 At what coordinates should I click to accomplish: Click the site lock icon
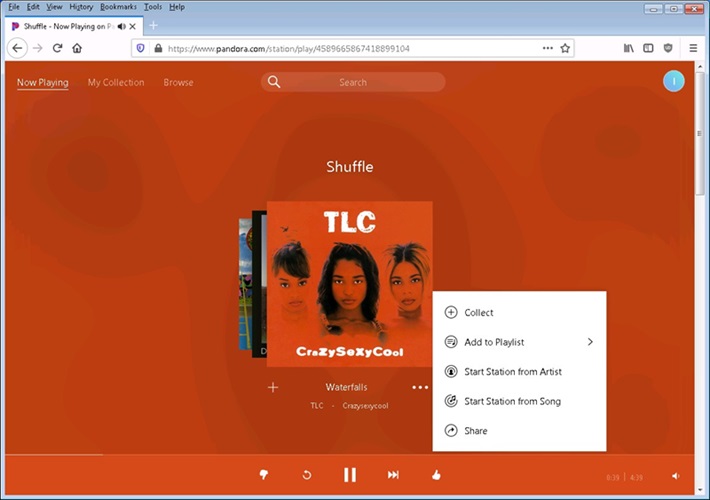pyautogui.click(x=158, y=48)
